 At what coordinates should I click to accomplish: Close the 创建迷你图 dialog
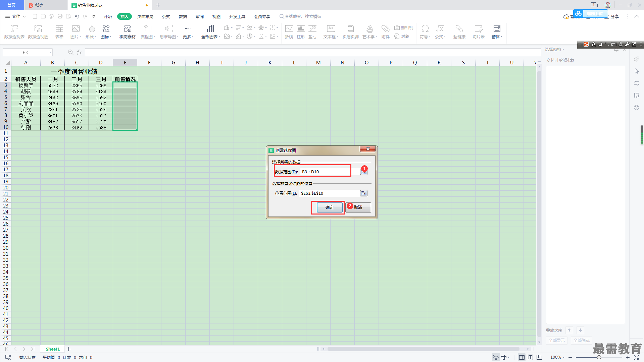coord(368,149)
